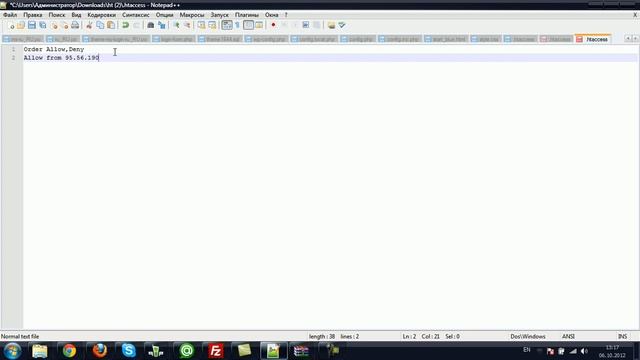Click text line 'Order Allow,Deny'
640x360 pixels.
[54, 49]
